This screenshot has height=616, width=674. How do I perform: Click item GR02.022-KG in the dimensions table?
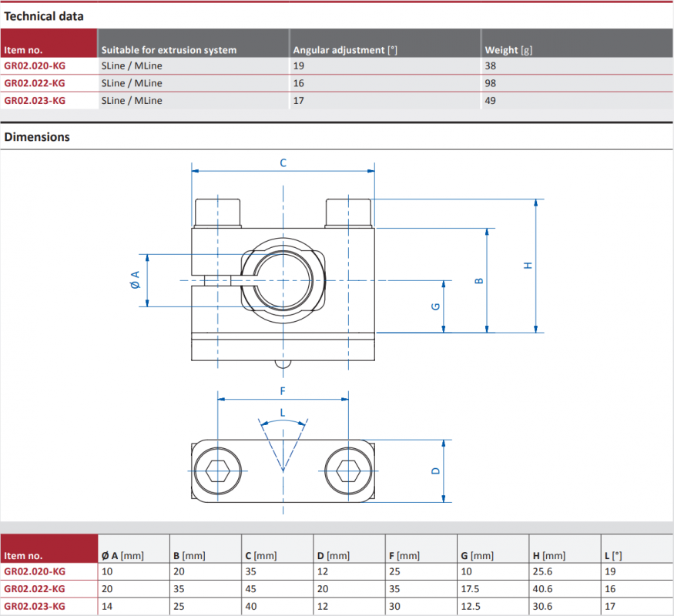[35, 588]
